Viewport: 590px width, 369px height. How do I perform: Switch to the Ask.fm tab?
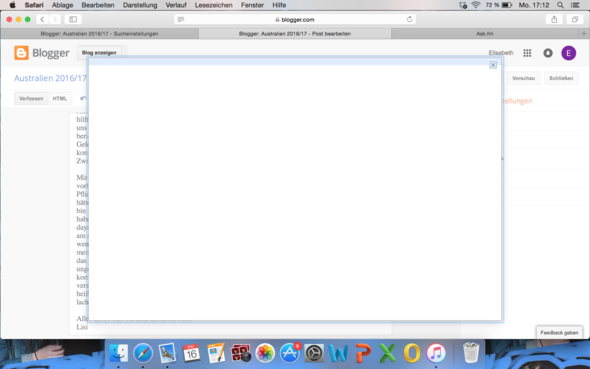tap(484, 33)
